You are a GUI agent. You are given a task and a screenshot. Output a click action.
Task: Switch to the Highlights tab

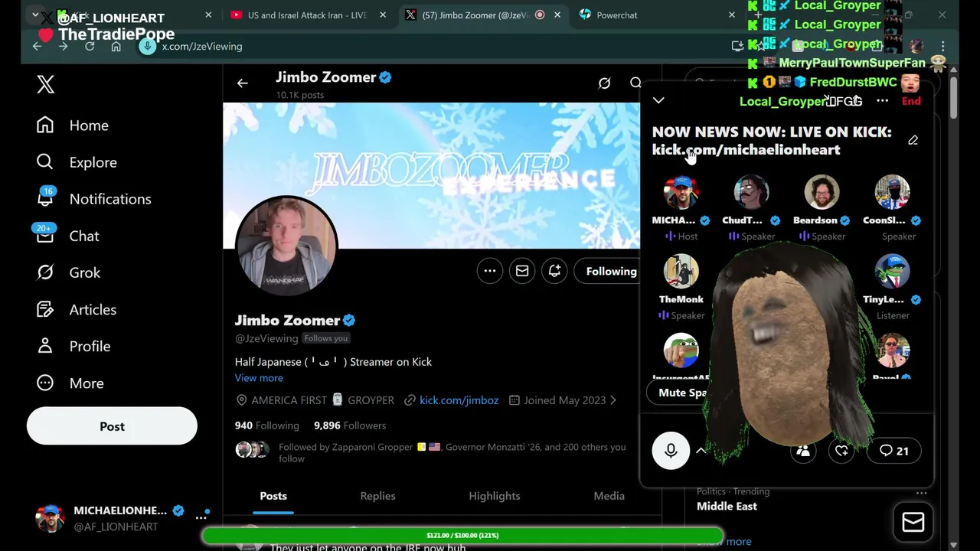[495, 496]
